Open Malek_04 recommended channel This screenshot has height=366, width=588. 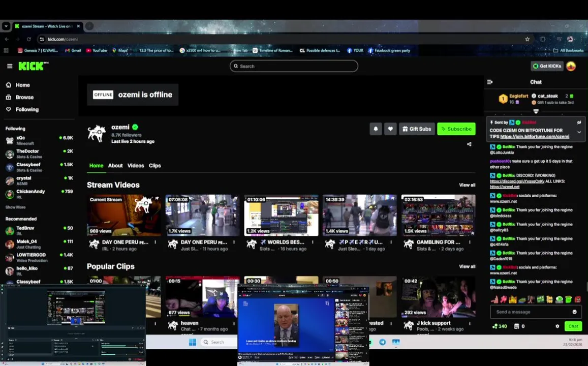pyautogui.click(x=39, y=244)
